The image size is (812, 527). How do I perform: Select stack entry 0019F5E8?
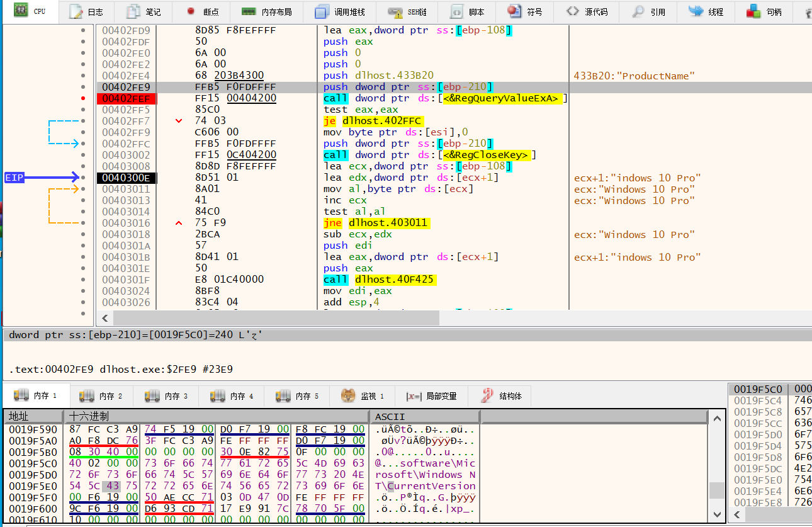coord(758,502)
